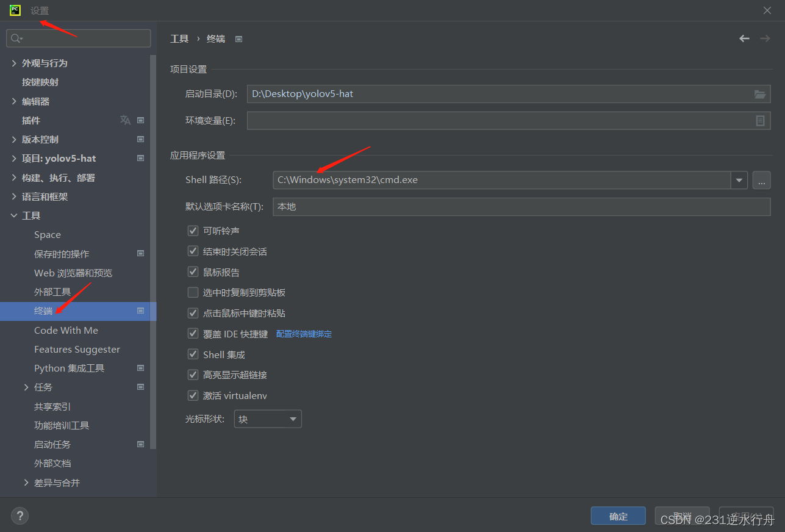Toggle 高亮显示超链接 checkbox
The image size is (785, 532).
(x=193, y=375)
